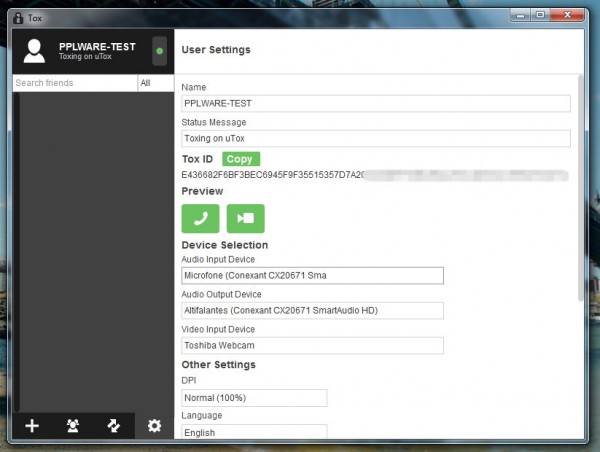Open the Audio Output Device dropdown

point(313,310)
